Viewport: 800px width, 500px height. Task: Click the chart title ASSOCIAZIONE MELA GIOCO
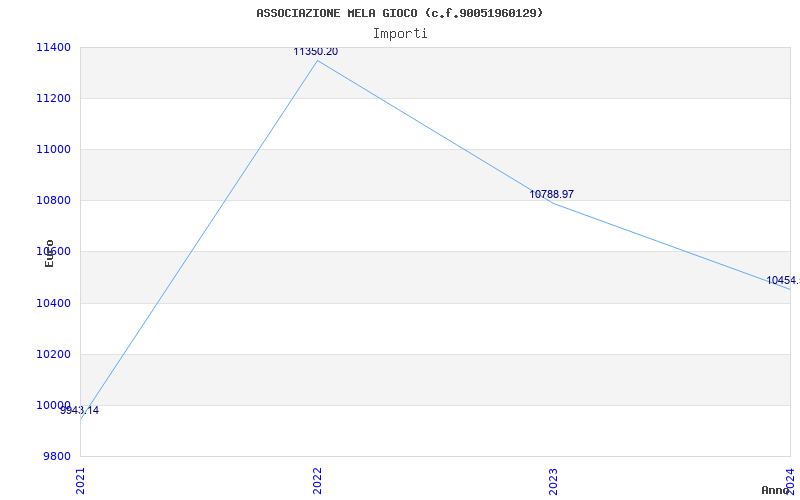(x=399, y=13)
